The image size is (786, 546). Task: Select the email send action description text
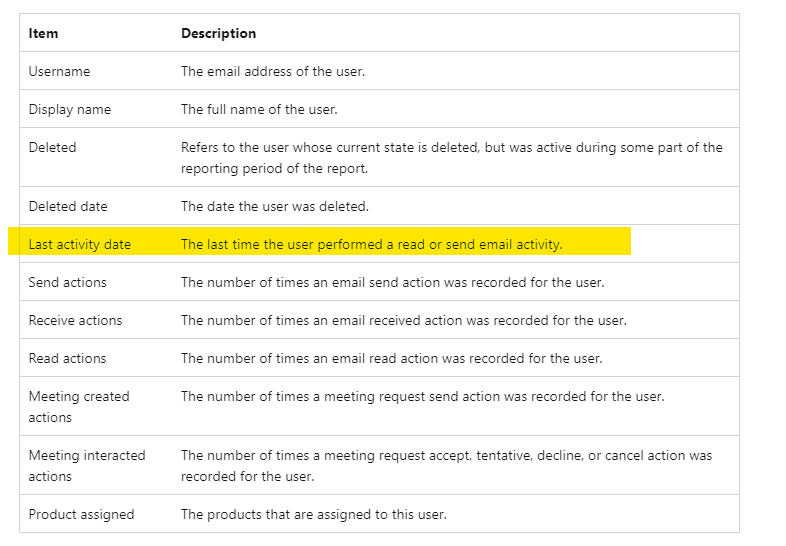tap(392, 282)
